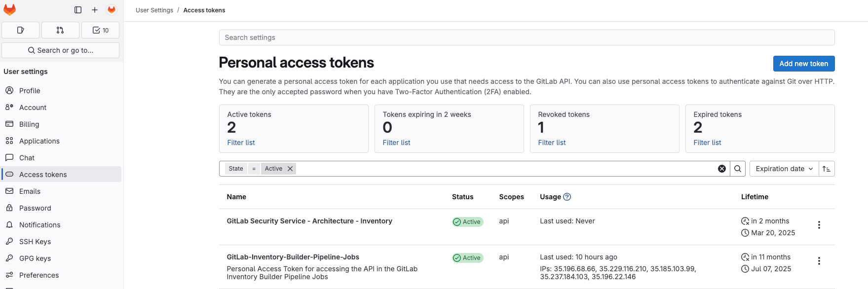
Task: Click the State filter token label
Action: tap(236, 169)
